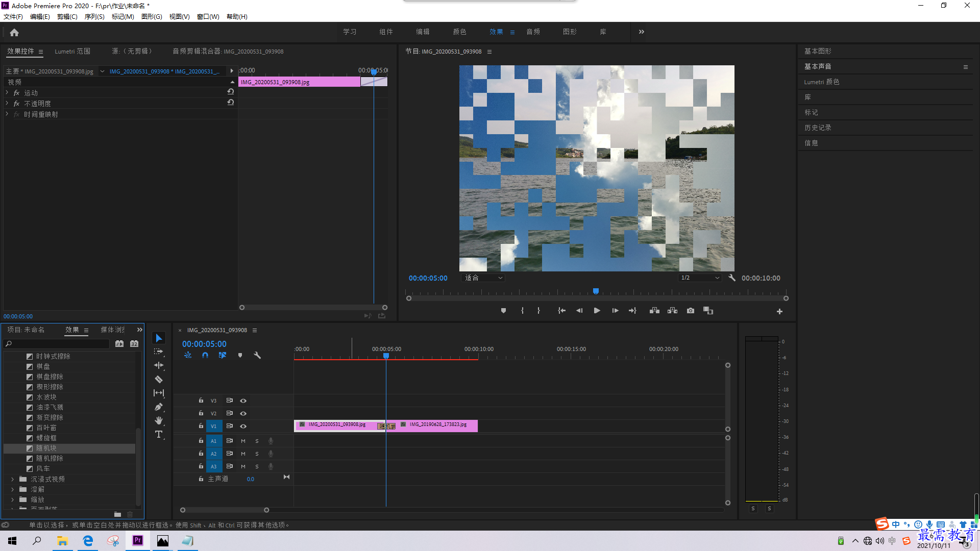980x551 pixels.
Task: Click the Extract button
Action: click(672, 311)
